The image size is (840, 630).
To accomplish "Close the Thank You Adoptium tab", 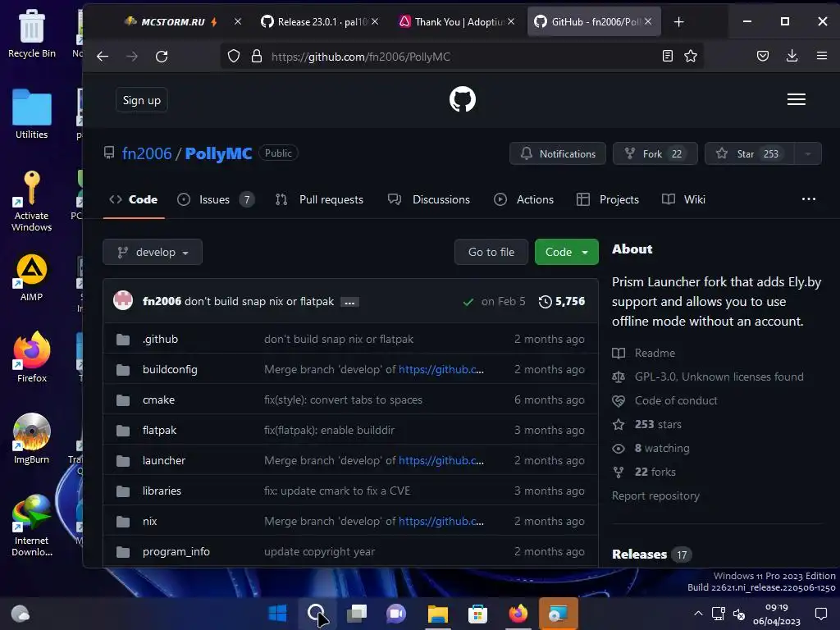I will (x=511, y=21).
